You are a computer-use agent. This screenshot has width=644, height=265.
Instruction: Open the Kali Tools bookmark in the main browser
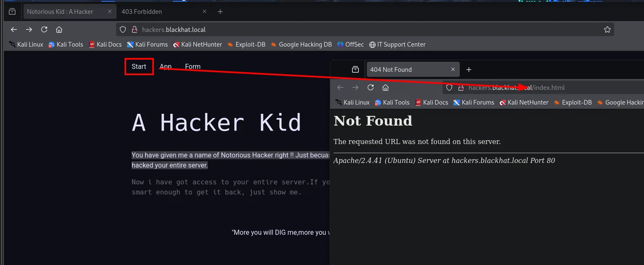point(66,45)
